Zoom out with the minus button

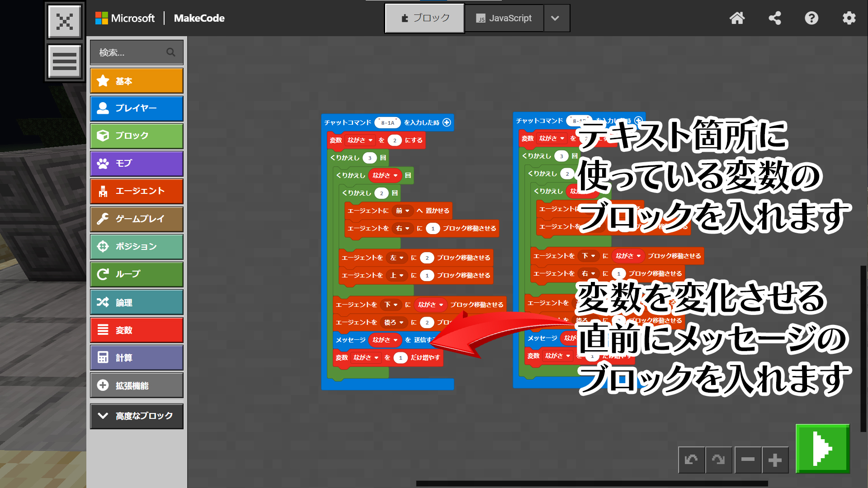point(748,460)
